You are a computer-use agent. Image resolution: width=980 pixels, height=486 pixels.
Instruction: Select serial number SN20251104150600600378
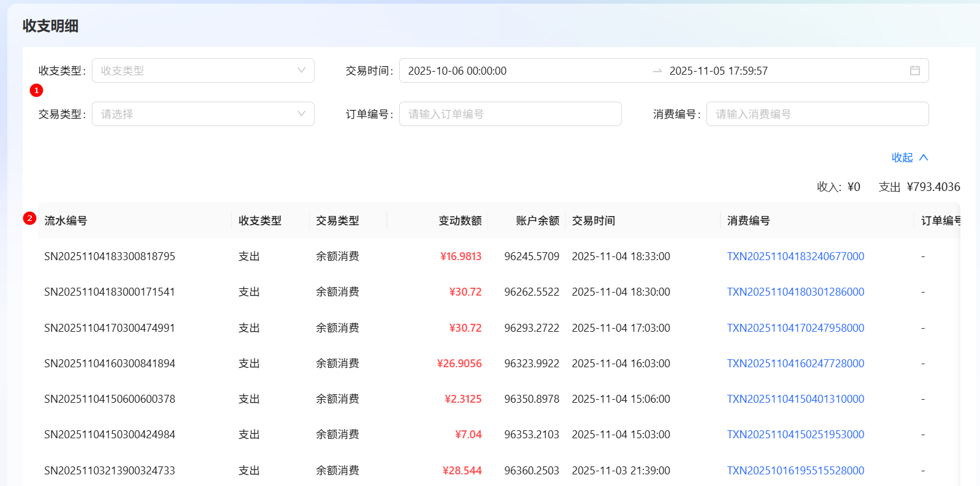[x=110, y=399]
